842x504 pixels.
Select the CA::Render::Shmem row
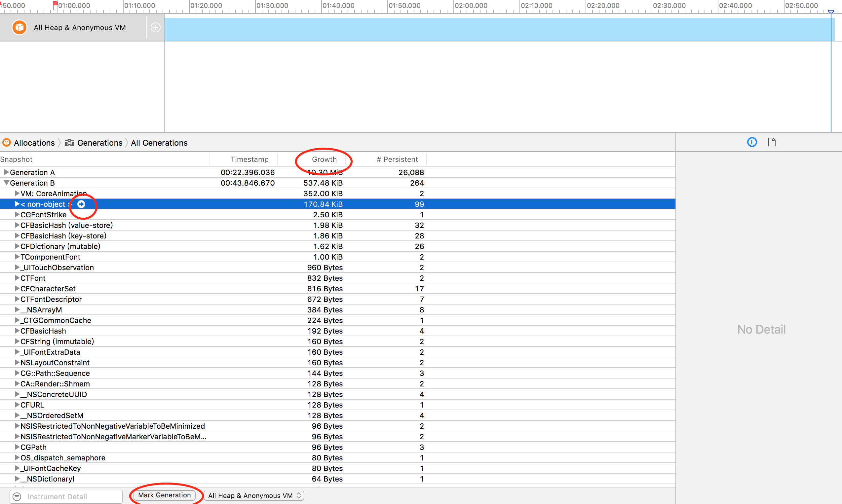click(x=337, y=384)
